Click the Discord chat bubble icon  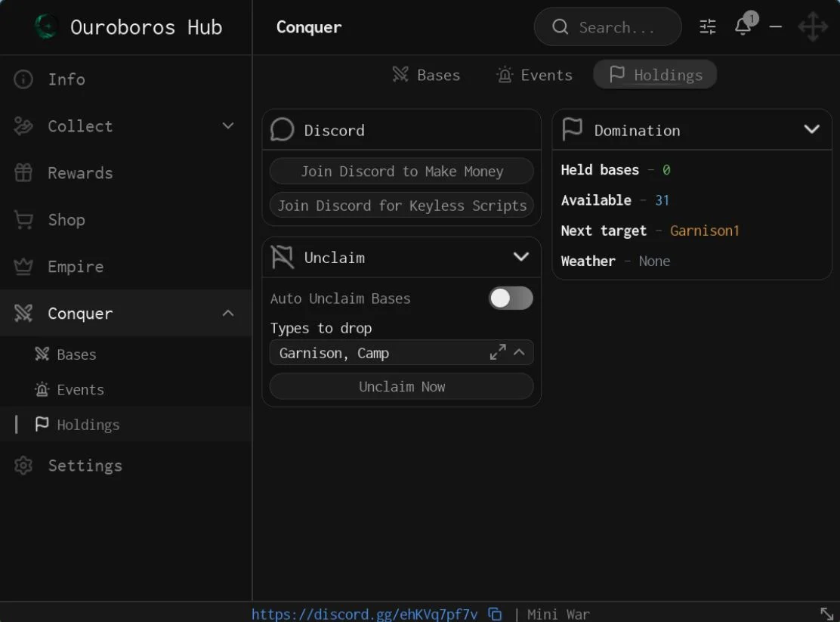click(x=283, y=130)
